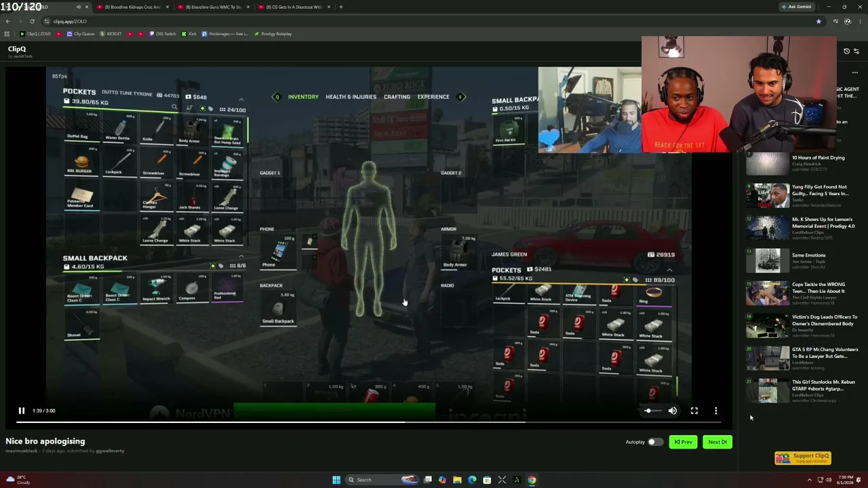Select the Health & Injuries tab in game
Image resolution: width=868 pixels, height=488 pixels.
[351, 97]
